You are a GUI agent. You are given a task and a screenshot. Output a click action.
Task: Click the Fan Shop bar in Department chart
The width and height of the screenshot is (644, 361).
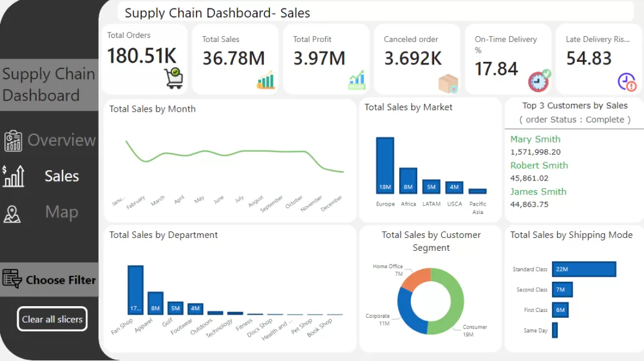[x=135, y=289]
